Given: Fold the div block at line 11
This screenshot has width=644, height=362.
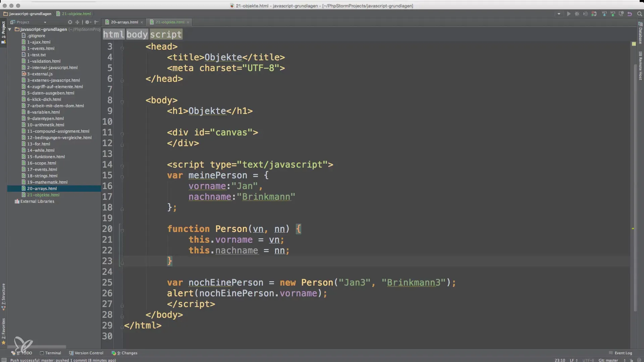Looking at the screenshot, I should (x=122, y=134).
